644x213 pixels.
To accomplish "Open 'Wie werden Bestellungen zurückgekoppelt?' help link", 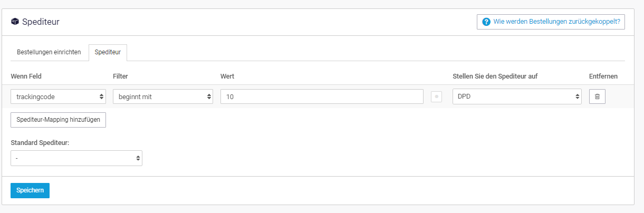I will [551, 22].
